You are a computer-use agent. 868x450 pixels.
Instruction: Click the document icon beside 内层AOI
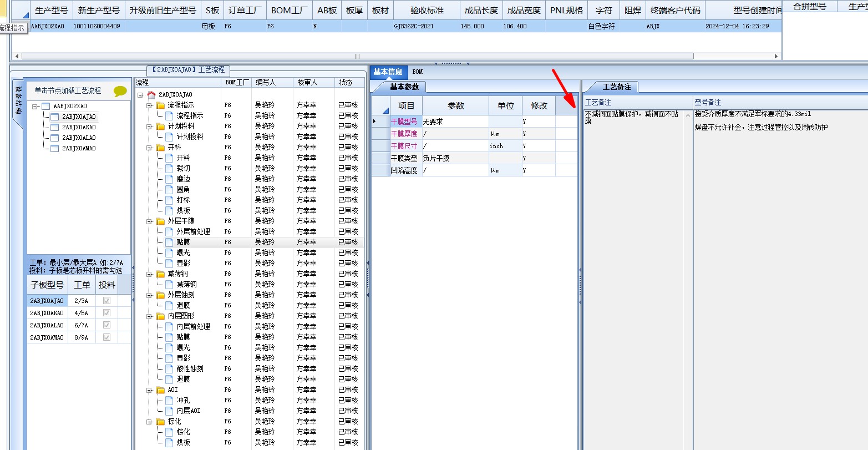[169, 411]
